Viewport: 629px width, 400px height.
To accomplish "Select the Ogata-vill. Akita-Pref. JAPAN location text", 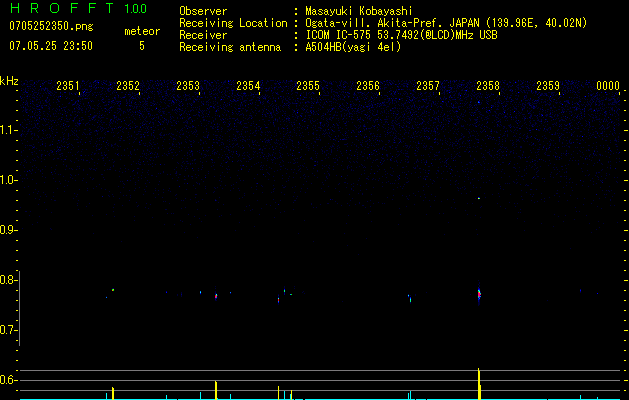I will (446, 23).
